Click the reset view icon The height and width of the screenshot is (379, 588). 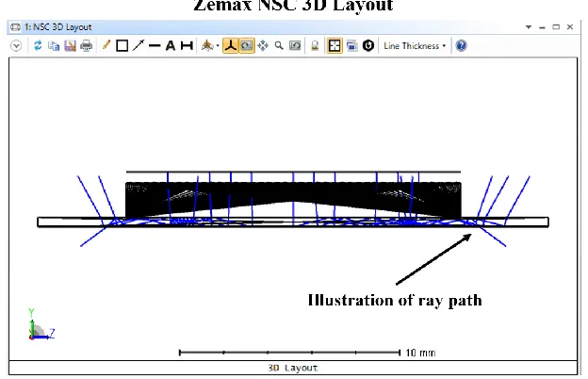pos(295,46)
